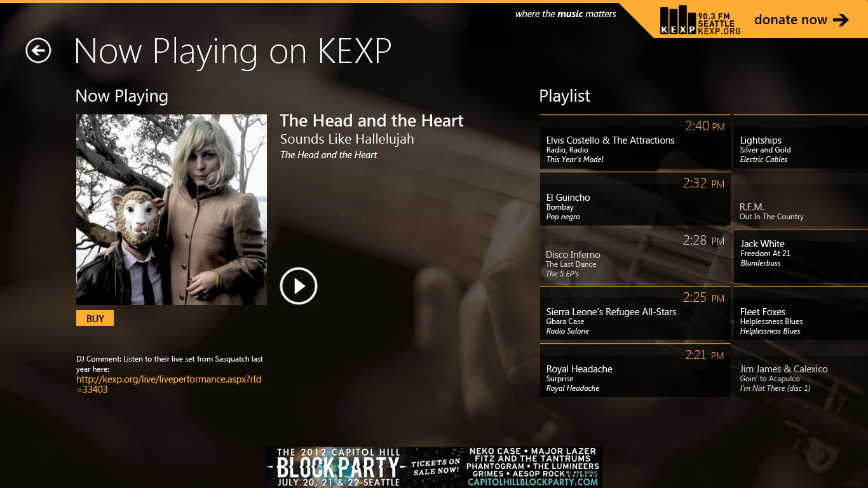Viewport: 868px width, 488px height.
Task: Select Lightships Silver and Gold item
Action: 801,142
